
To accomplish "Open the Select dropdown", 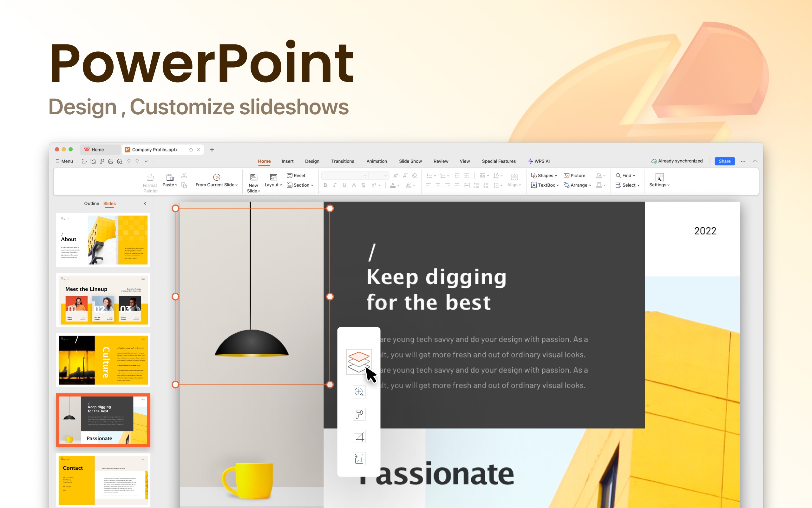I will coord(627,185).
